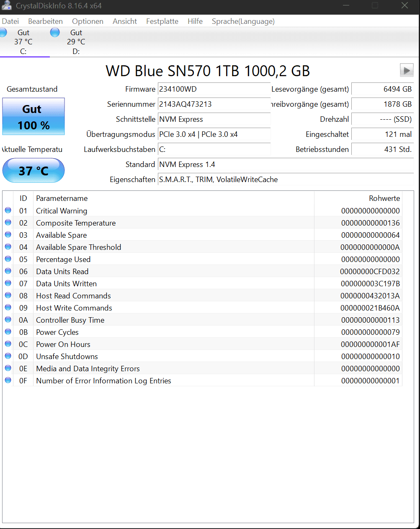Select Number of Error Information Log Entries name
Screen dimensions: 420x529
pos(103,381)
